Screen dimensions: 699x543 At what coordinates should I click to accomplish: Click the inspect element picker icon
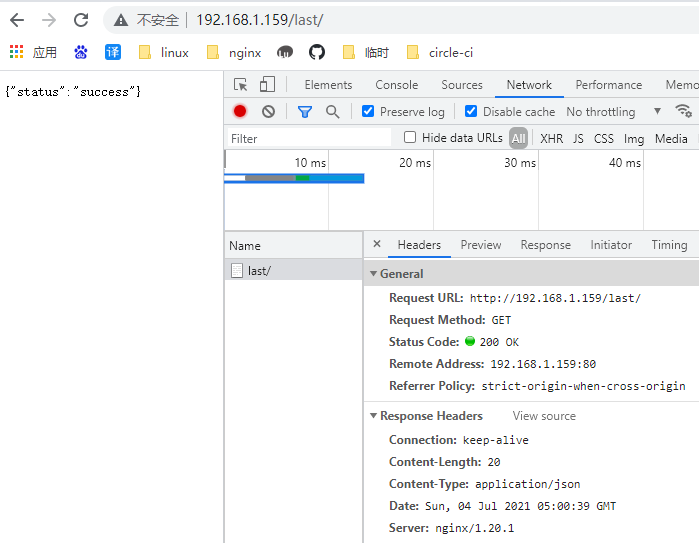[241, 85]
